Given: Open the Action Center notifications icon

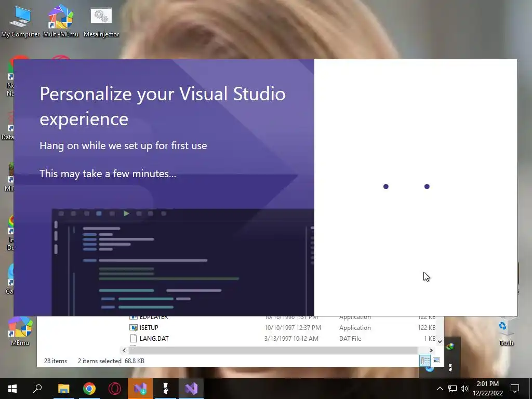Looking at the screenshot, I should pyautogui.click(x=515, y=389).
